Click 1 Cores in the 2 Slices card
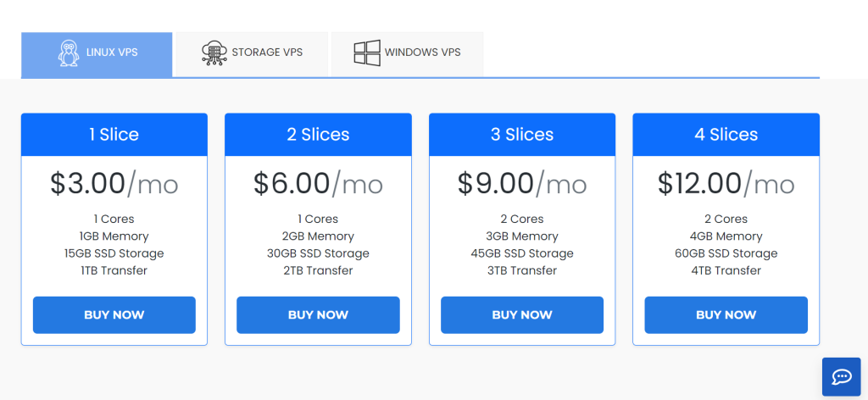Screen dimensions: 868x400 point(319,219)
